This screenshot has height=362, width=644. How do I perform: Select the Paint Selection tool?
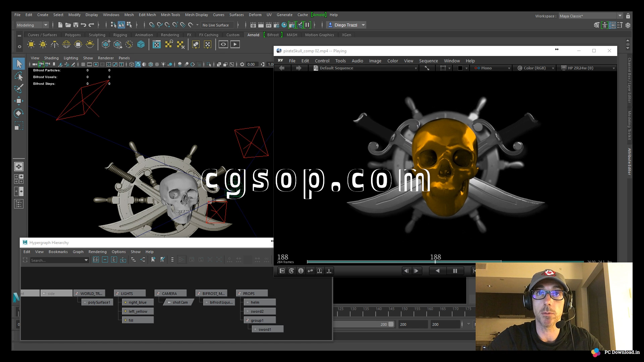(19, 89)
